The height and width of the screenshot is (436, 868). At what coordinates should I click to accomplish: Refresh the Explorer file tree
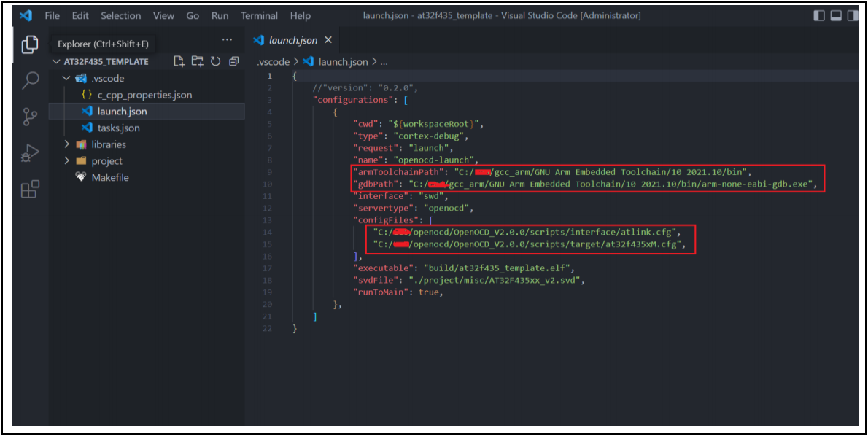tap(215, 61)
